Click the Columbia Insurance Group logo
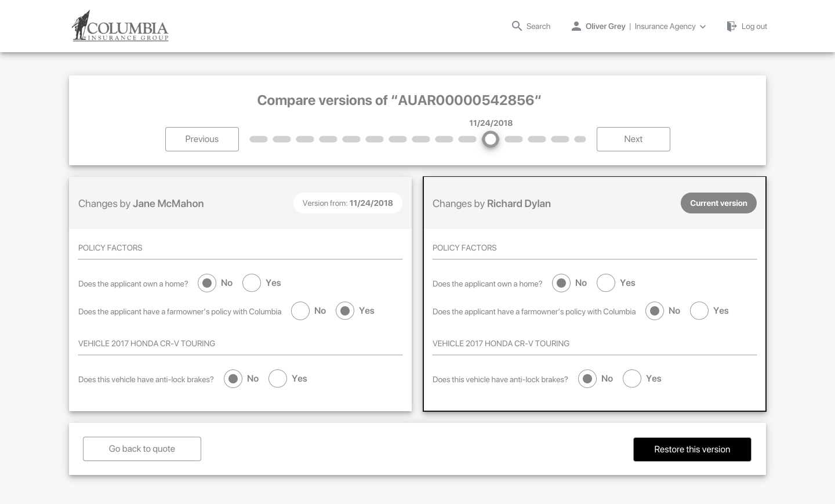Image resolution: width=835 pixels, height=504 pixels. pos(120,26)
